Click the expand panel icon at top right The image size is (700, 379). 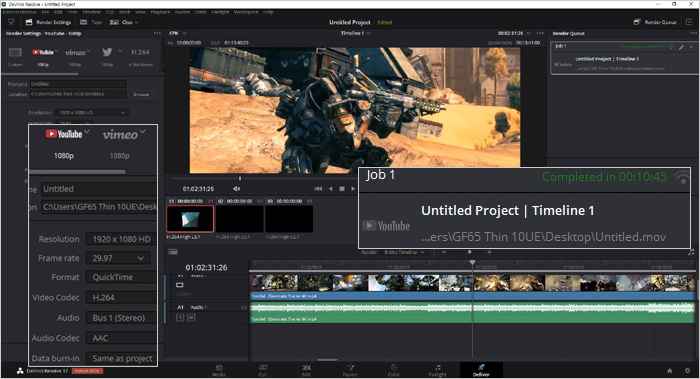click(689, 22)
